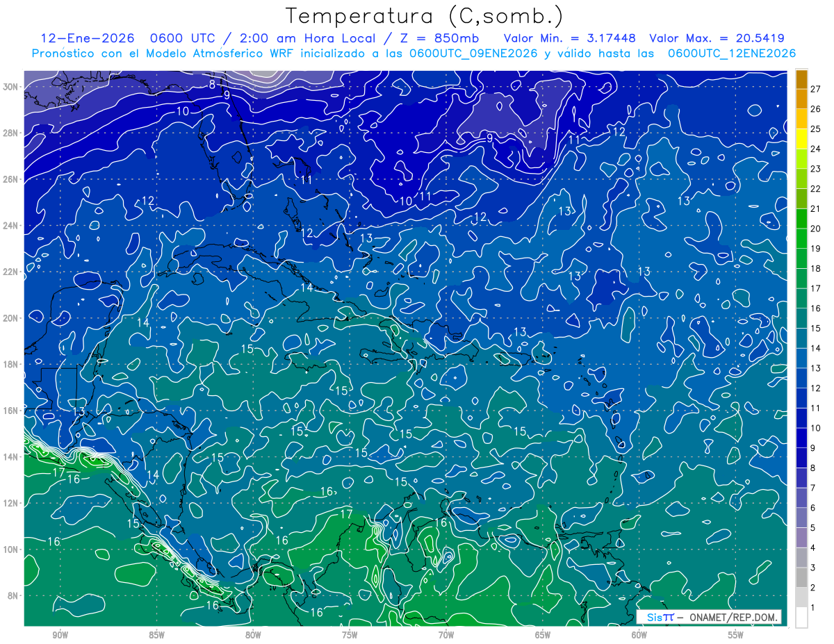Select the init time "0600UTC_09ENE2026"
Image resolution: width=834 pixels, height=644 pixels.
(473, 53)
